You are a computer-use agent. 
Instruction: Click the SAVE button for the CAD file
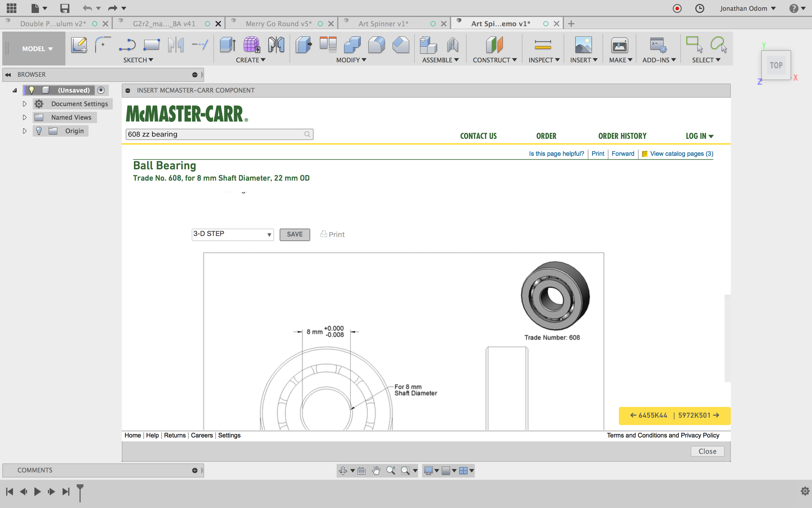pos(294,234)
